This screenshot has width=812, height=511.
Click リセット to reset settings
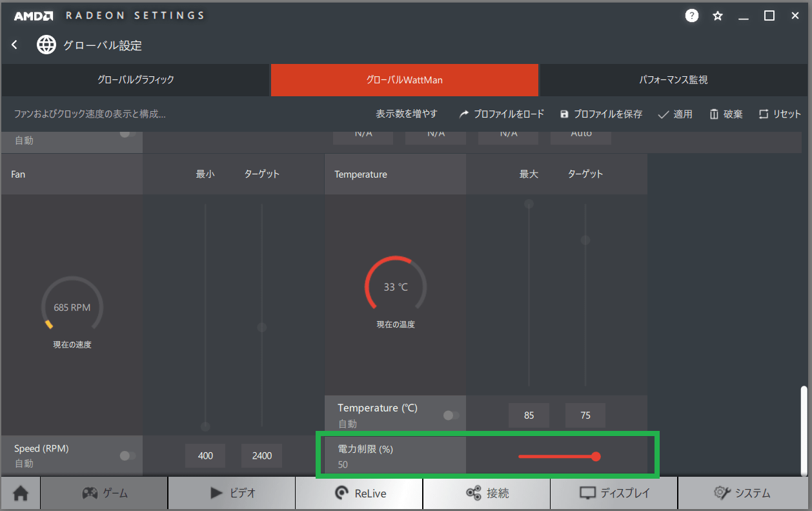coord(780,114)
